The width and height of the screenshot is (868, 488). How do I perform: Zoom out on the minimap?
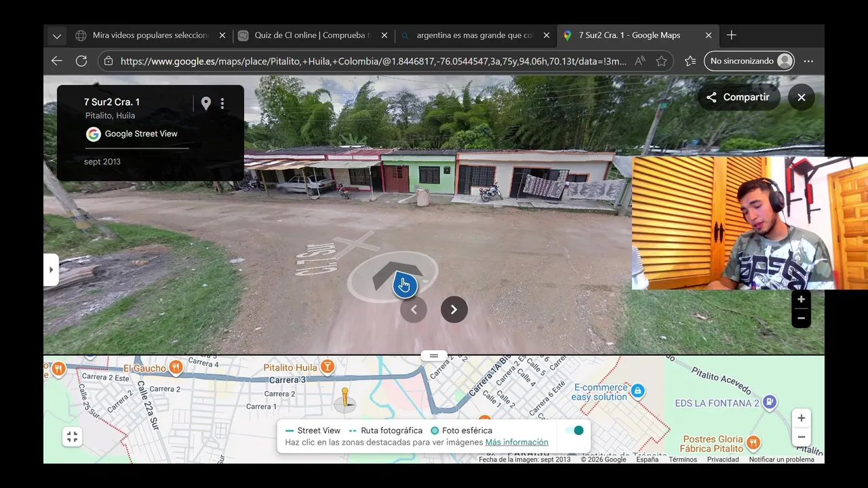click(801, 437)
